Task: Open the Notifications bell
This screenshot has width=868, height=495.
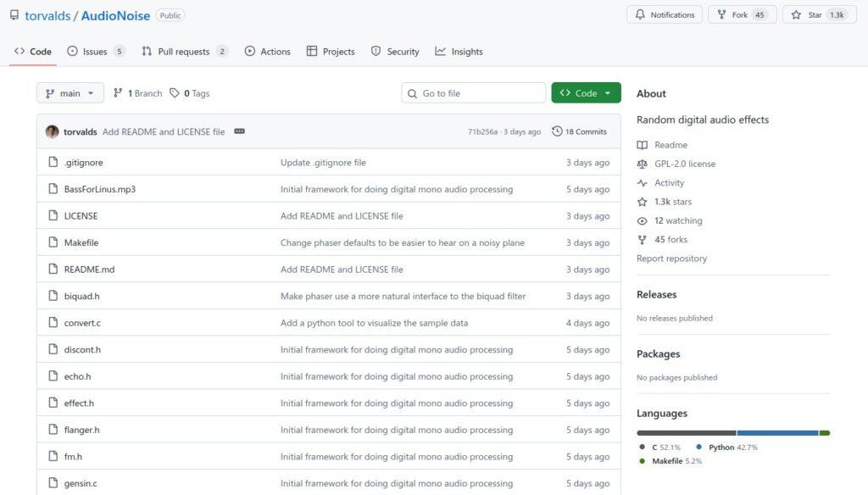Action: pyautogui.click(x=665, y=14)
